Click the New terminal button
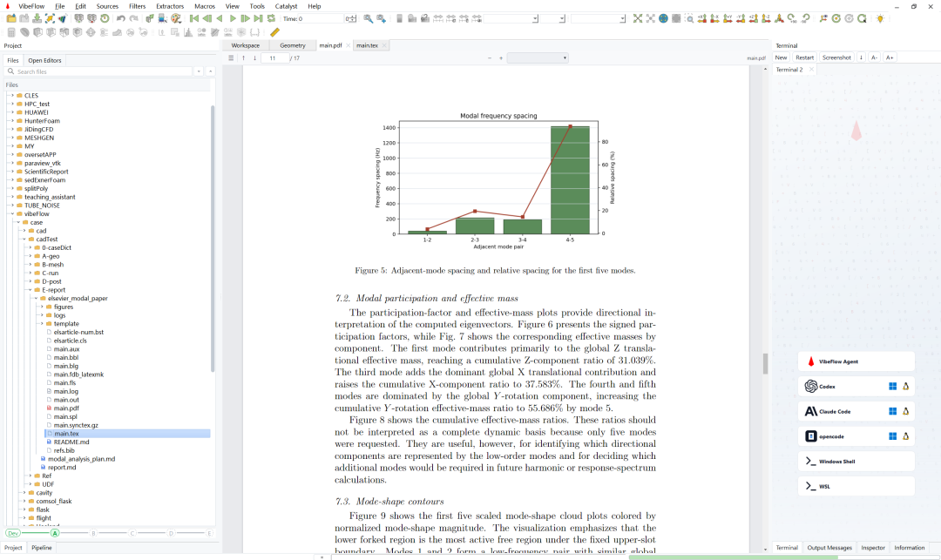Viewport: 941px width, 560px height. (x=781, y=57)
